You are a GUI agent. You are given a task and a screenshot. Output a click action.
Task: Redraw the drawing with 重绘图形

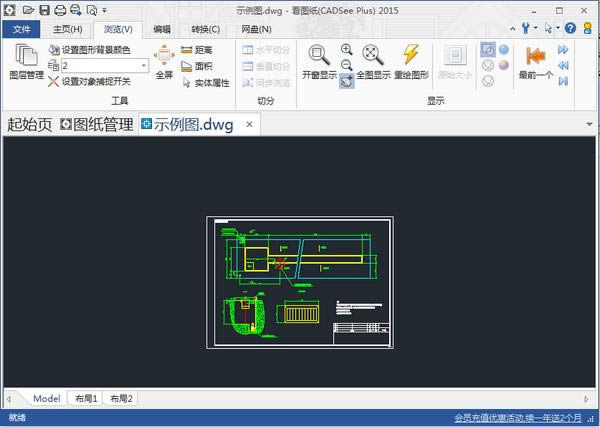[x=411, y=61]
